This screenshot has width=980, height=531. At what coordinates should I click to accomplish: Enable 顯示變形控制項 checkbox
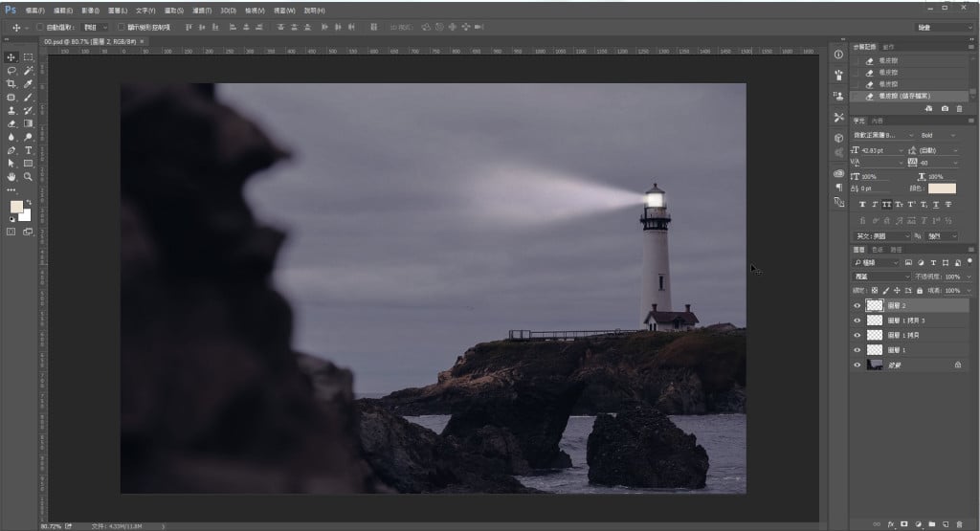coord(121,28)
